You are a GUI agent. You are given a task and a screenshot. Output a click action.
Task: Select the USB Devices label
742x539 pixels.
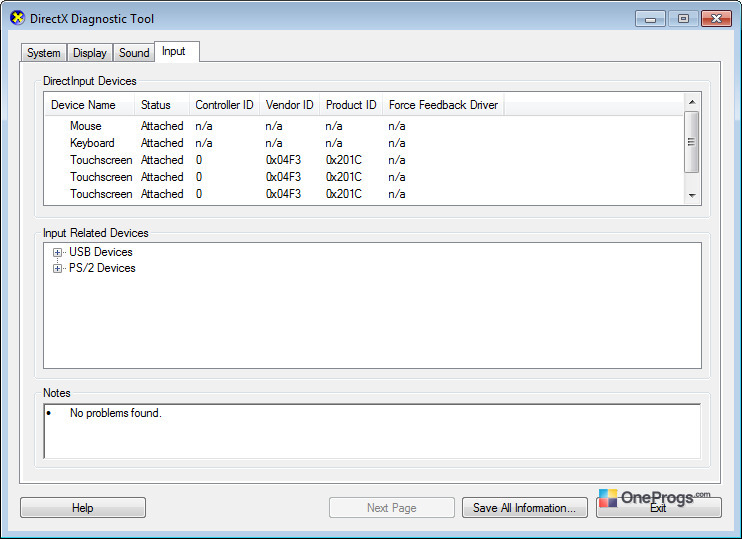101,252
